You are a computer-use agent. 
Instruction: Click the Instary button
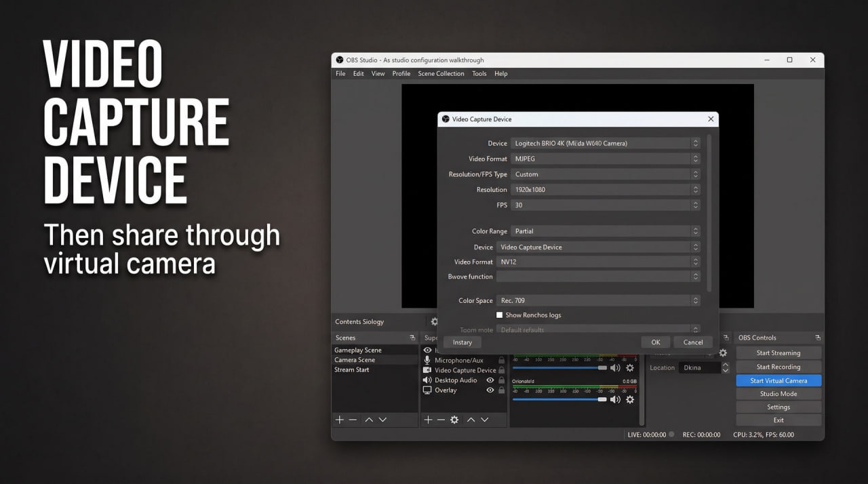coord(462,342)
